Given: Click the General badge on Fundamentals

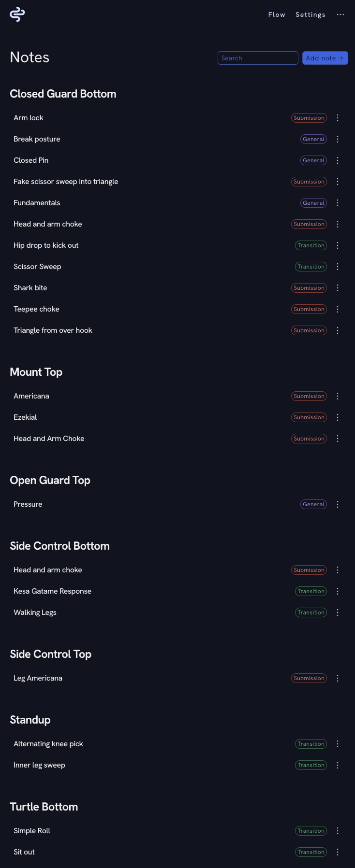Looking at the screenshot, I should click(313, 202).
